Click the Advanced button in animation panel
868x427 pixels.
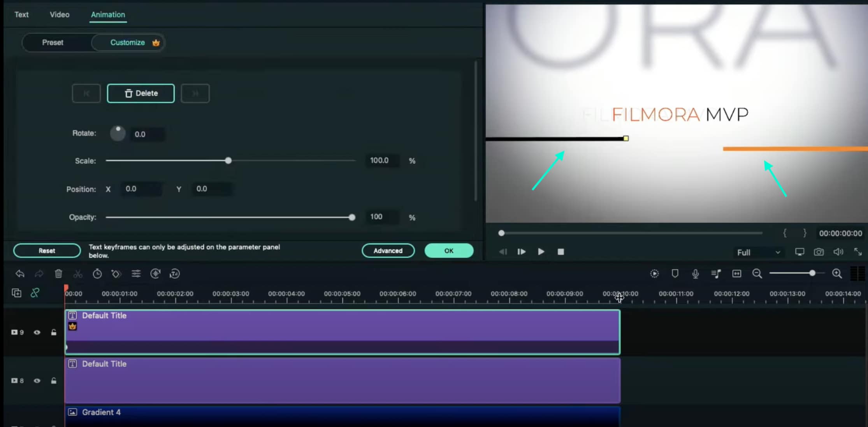point(388,251)
